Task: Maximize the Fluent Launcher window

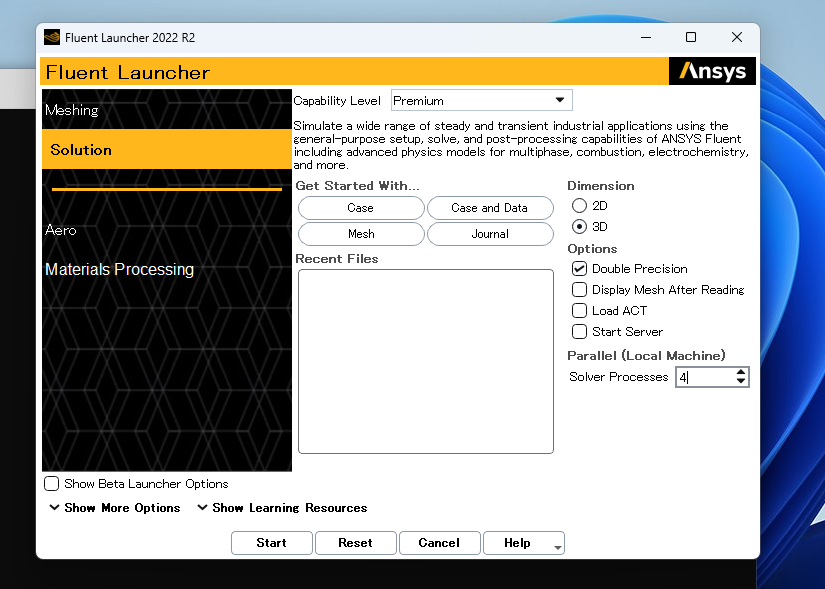Action: pos(691,37)
